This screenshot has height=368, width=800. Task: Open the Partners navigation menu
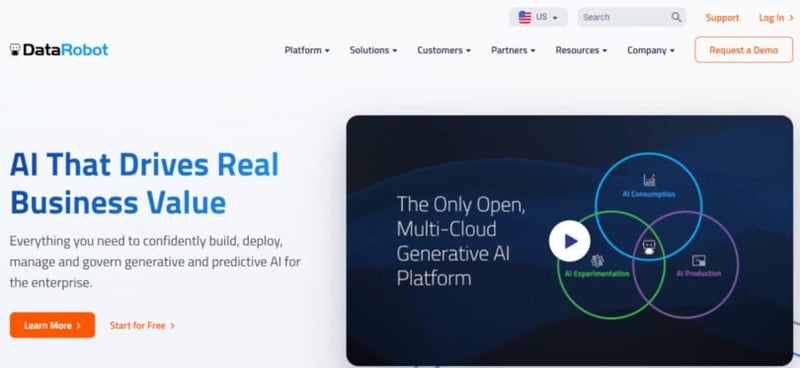pyautogui.click(x=513, y=50)
